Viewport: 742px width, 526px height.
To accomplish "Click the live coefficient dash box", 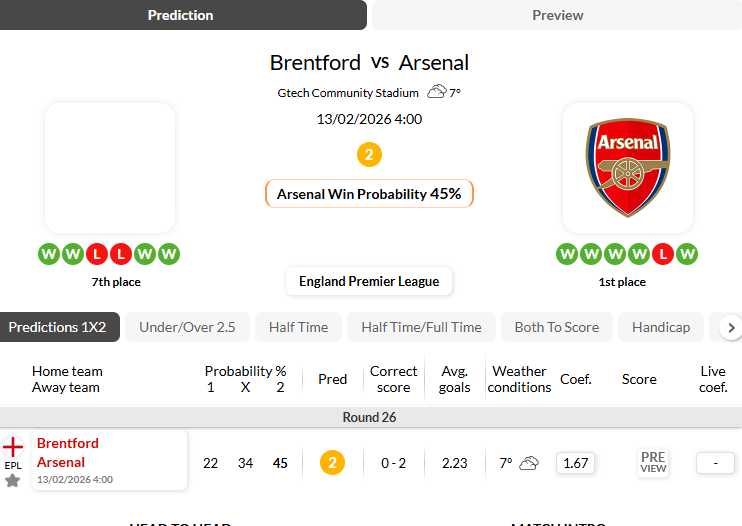I will [715, 463].
